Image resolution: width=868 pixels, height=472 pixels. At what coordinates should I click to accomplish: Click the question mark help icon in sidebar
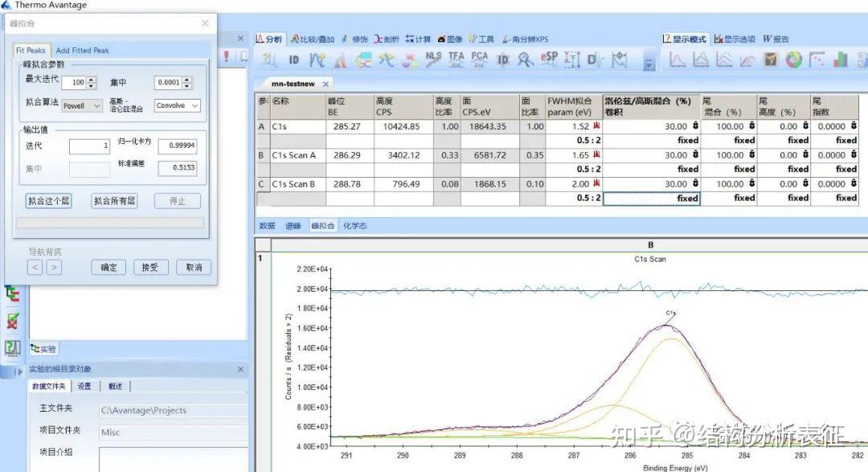tap(12, 347)
